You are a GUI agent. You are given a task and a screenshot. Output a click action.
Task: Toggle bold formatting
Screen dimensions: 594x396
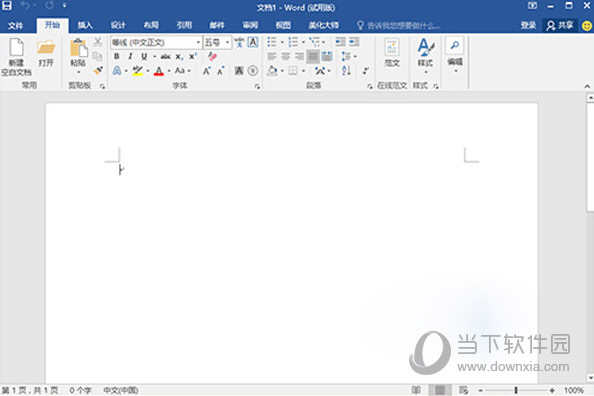point(117,56)
